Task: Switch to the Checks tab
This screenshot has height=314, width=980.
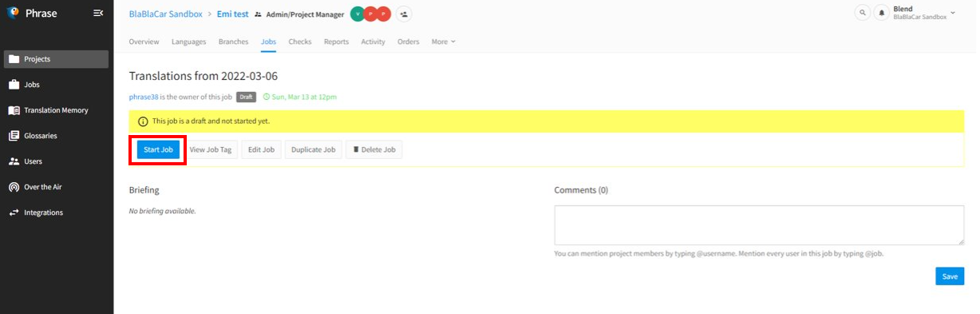Action: (x=300, y=42)
